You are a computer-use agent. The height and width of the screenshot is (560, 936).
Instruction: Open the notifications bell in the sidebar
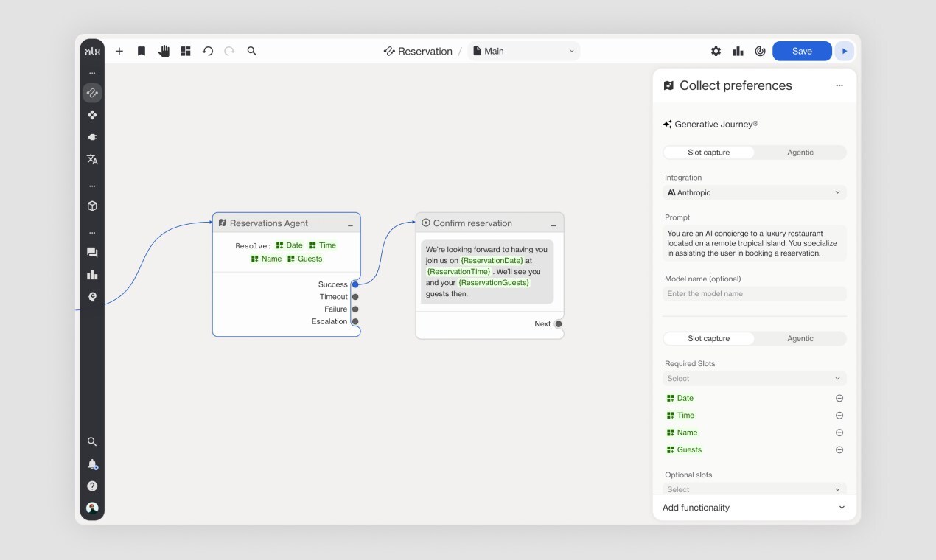(92, 464)
